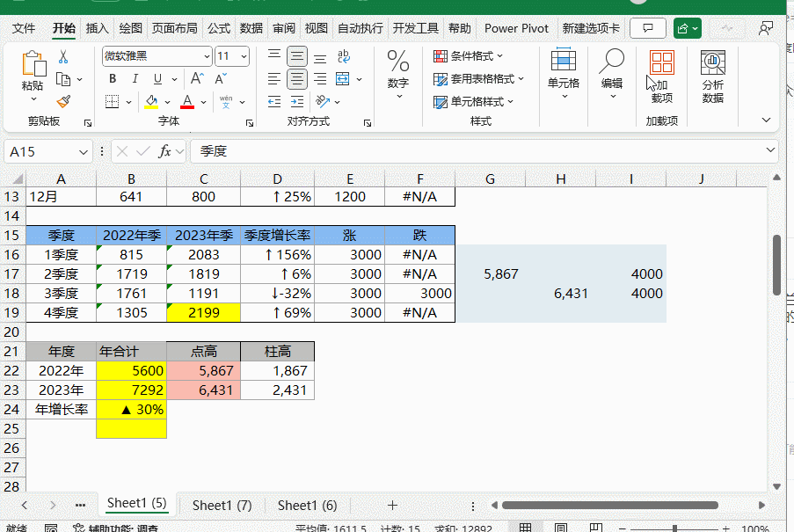The width and height of the screenshot is (794, 532).
Task: Switch to Insert (插入) tab
Action: pyautogui.click(x=98, y=28)
